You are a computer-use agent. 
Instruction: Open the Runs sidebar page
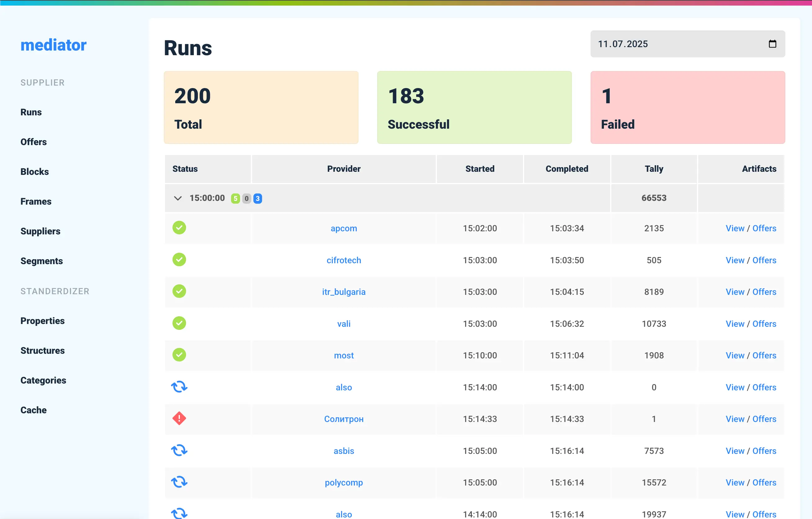pyautogui.click(x=31, y=112)
